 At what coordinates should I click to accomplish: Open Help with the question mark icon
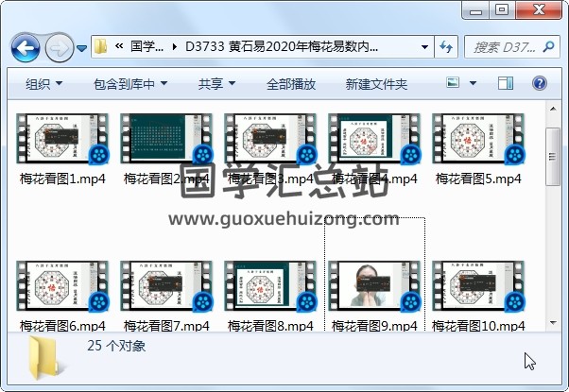coord(540,83)
